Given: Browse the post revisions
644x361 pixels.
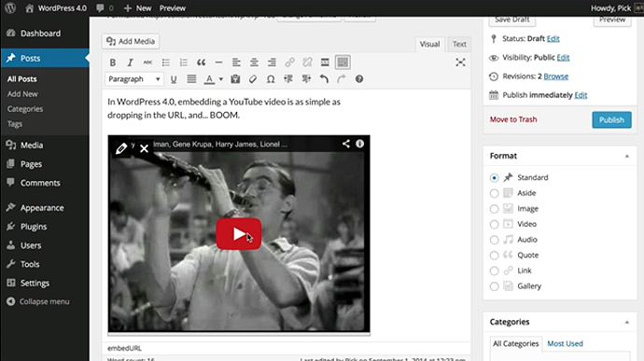Looking at the screenshot, I should 556,76.
